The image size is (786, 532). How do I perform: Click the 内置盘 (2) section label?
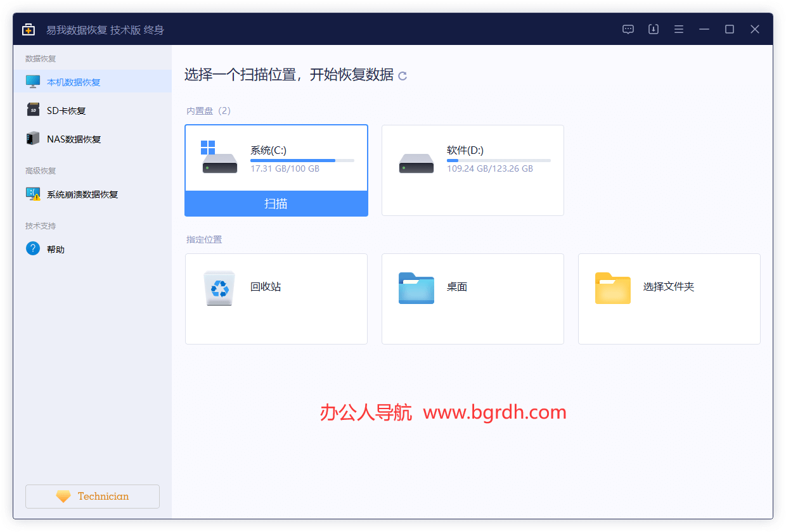point(209,111)
